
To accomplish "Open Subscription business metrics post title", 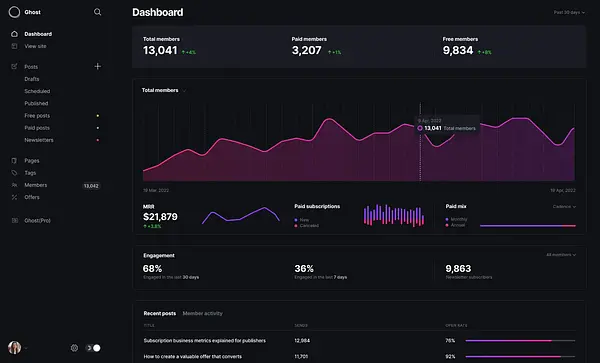I will [x=204, y=340].
